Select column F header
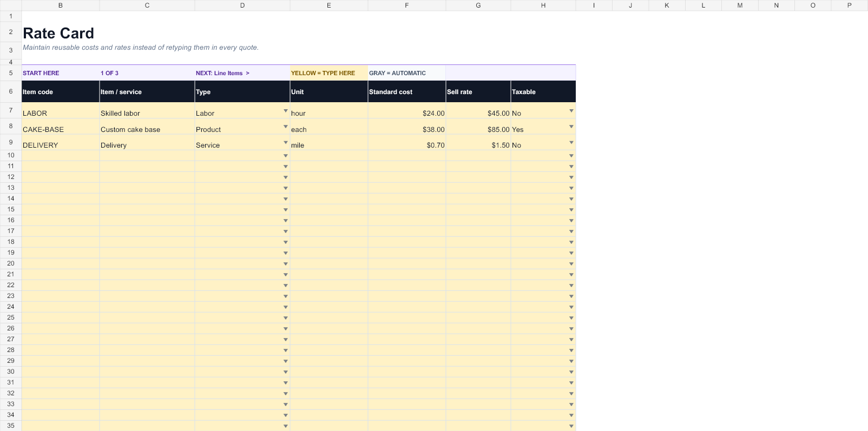The height and width of the screenshot is (431, 868). (x=407, y=5)
